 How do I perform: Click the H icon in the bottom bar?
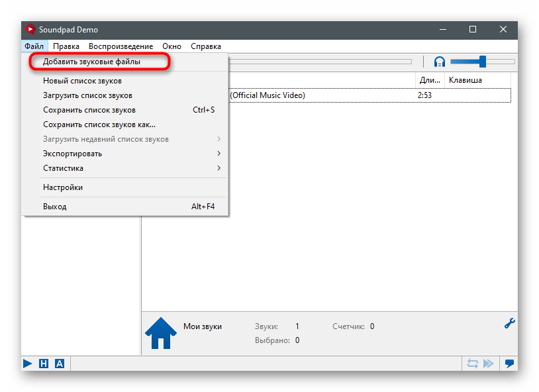tap(44, 364)
